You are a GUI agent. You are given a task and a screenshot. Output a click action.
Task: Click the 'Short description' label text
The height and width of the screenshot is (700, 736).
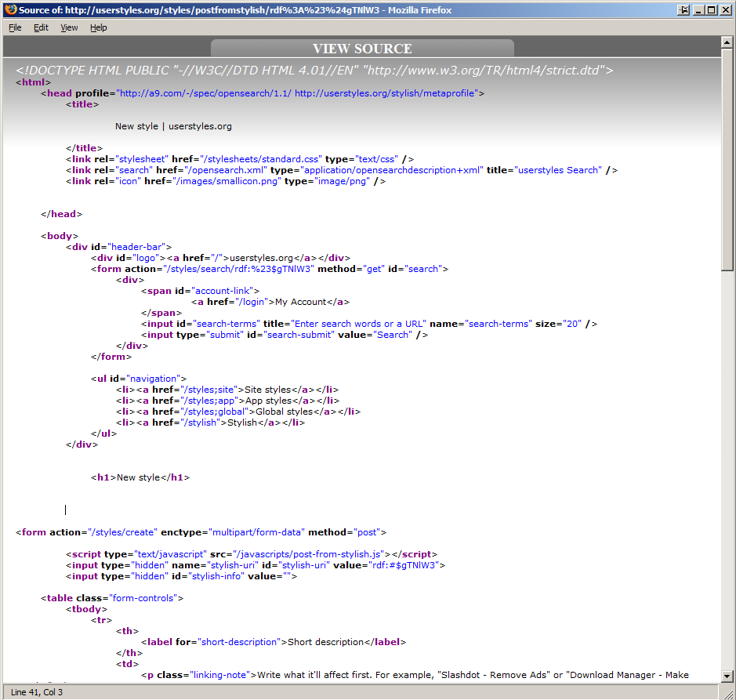(326, 642)
